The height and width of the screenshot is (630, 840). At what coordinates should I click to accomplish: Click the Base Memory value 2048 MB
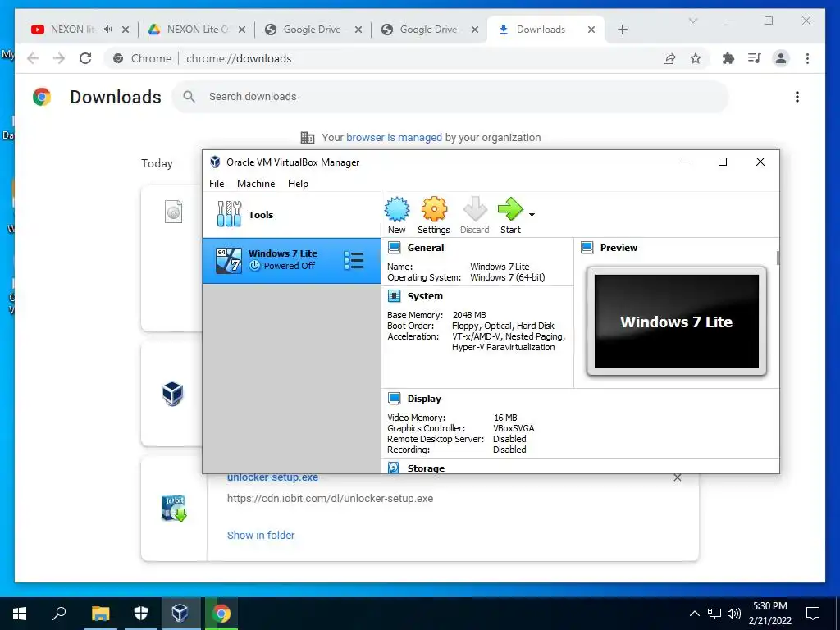[x=469, y=315]
